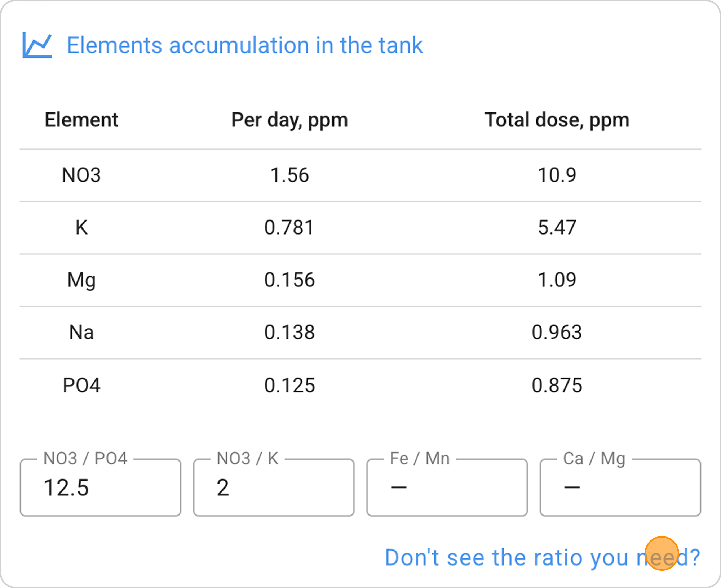Image resolution: width=721 pixels, height=588 pixels.
Task: Click the 'Total dose, ppm' column header
Action: click(557, 120)
